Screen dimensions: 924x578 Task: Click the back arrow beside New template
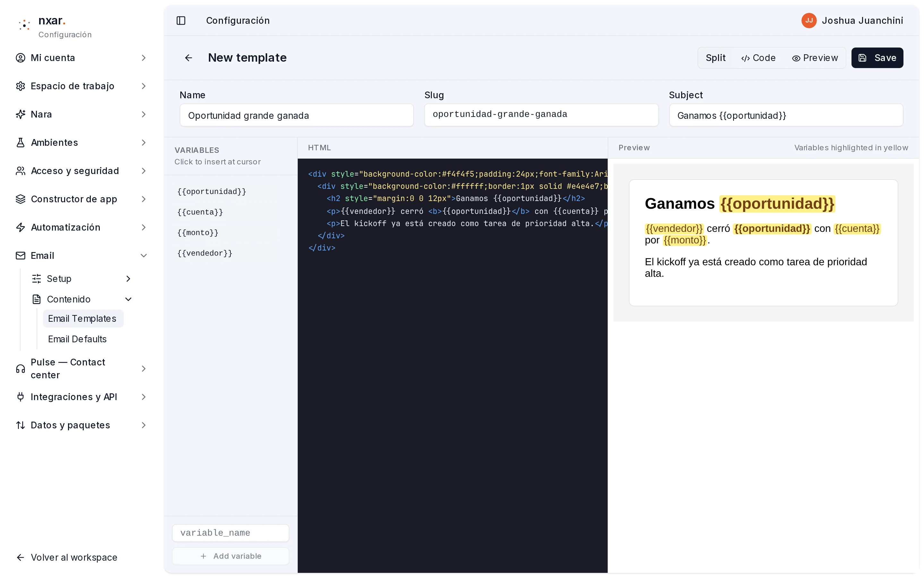pos(189,58)
